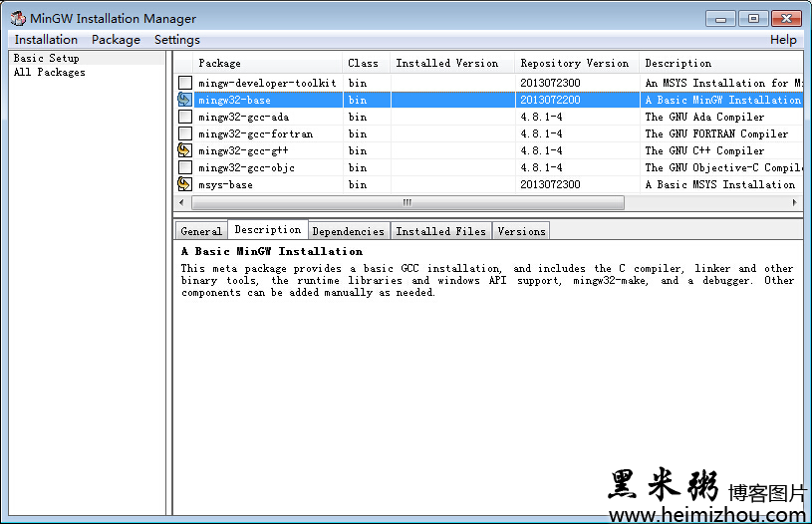Click 'A Basic MSYS Installation' description
The width and height of the screenshot is (812, 524).
point(720,184)
